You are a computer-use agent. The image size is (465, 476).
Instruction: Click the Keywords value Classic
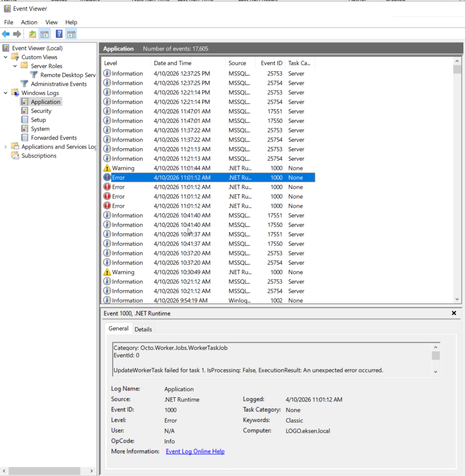pos(294,420)
